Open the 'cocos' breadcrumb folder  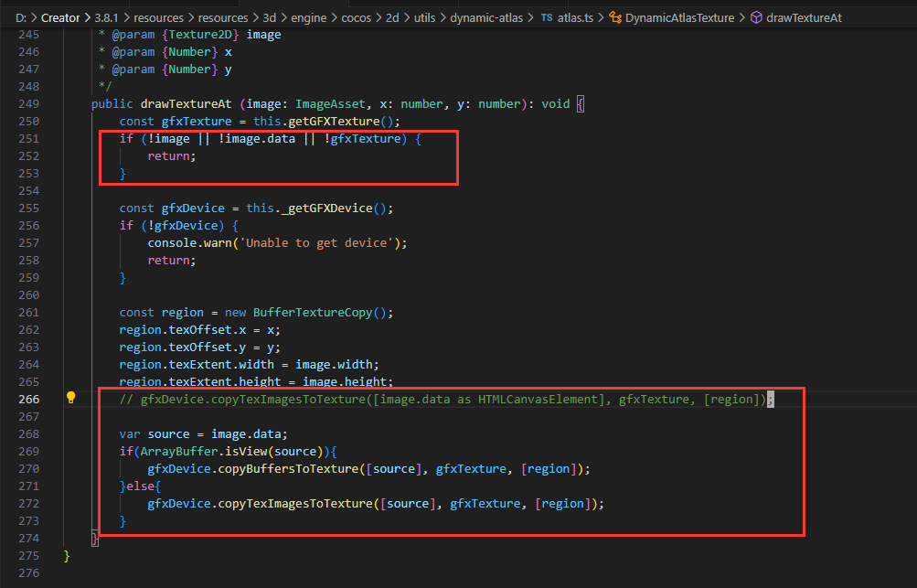pos(357,18)
